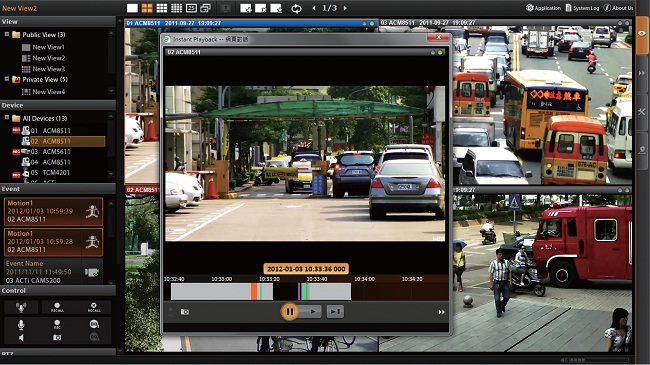Screen dimensions: 650x365
Task: Pause the Instant Playback video
Action: coord(289,311)
